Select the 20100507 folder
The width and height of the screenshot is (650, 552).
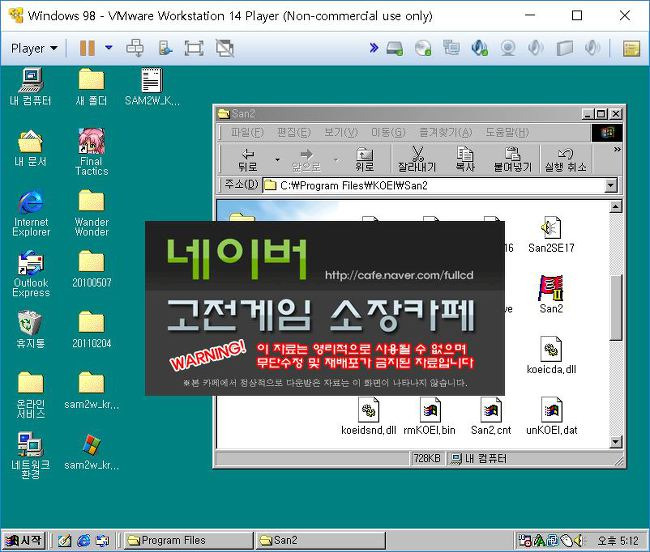click(x=92, y=269)
